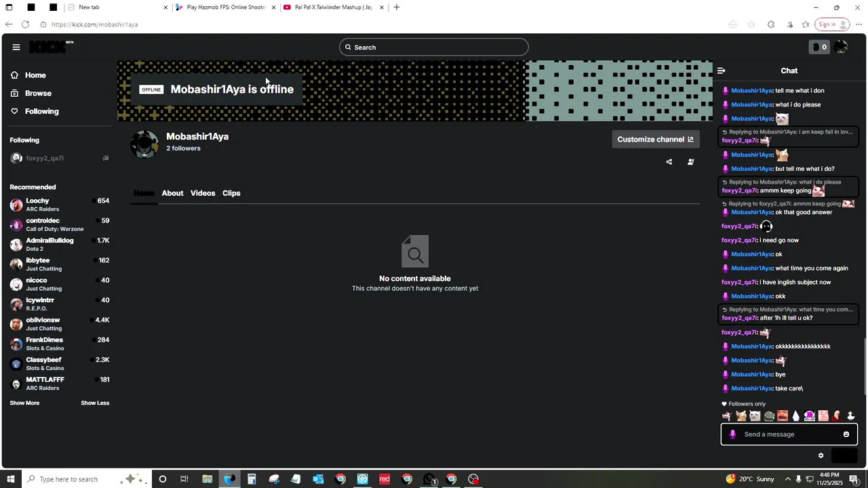Open recommended channel nicoco
The image size is (868, 488).
(60, 284)
